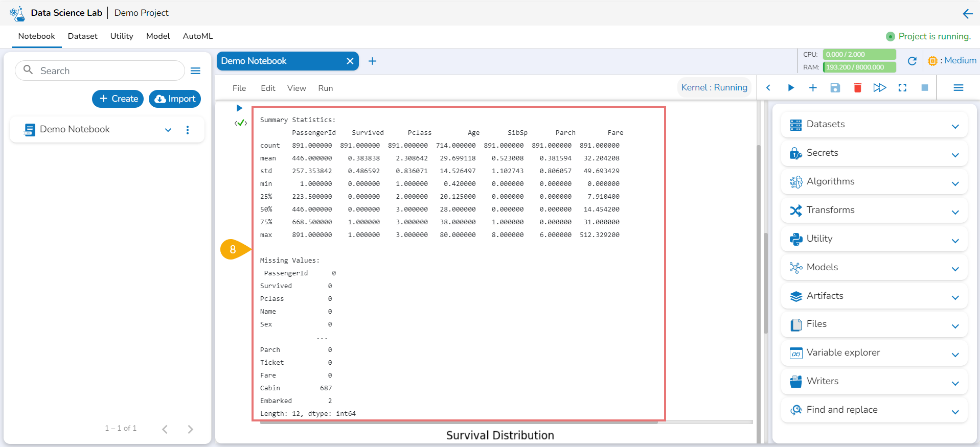Click the save notebook icon
The image size is (980, 447).
tap(835, 88)
